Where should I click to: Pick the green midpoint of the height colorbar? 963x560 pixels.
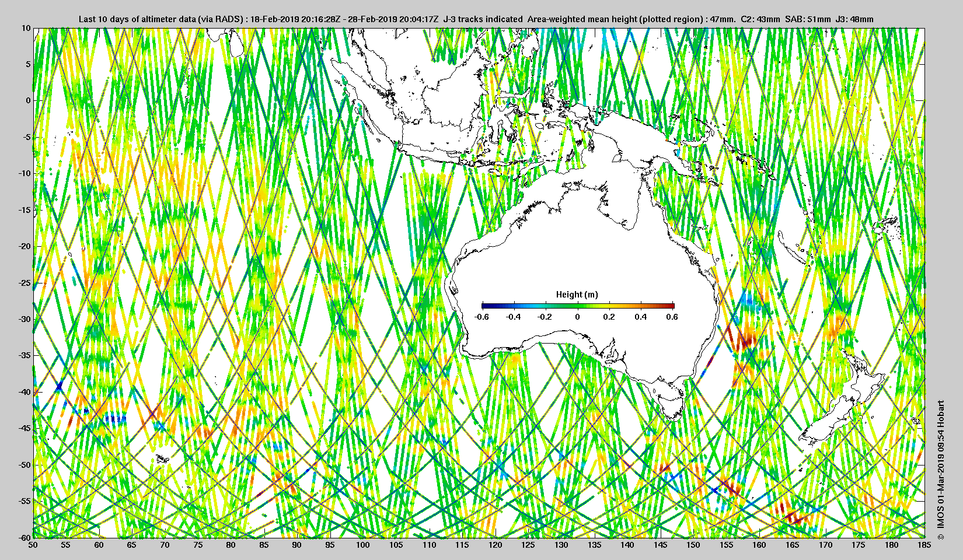pyautogui.click(x=578, y=306)
